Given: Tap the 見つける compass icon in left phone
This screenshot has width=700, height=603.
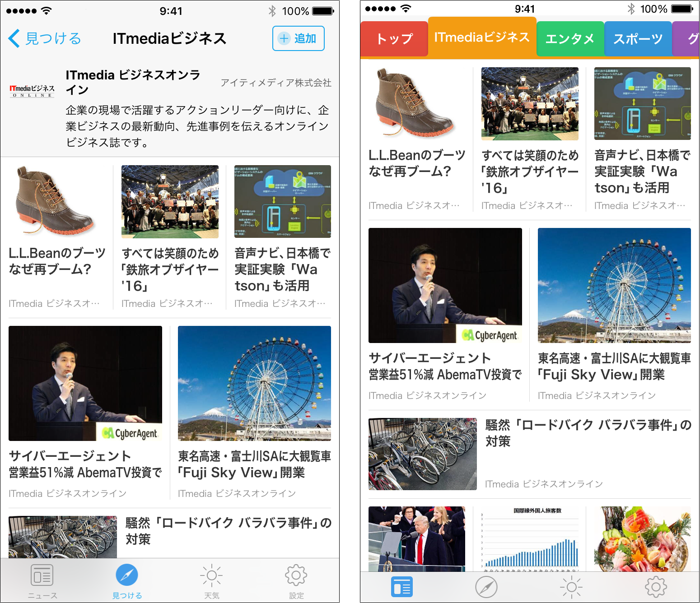Looking at the screenshot, I should click(x=127, y=575).
